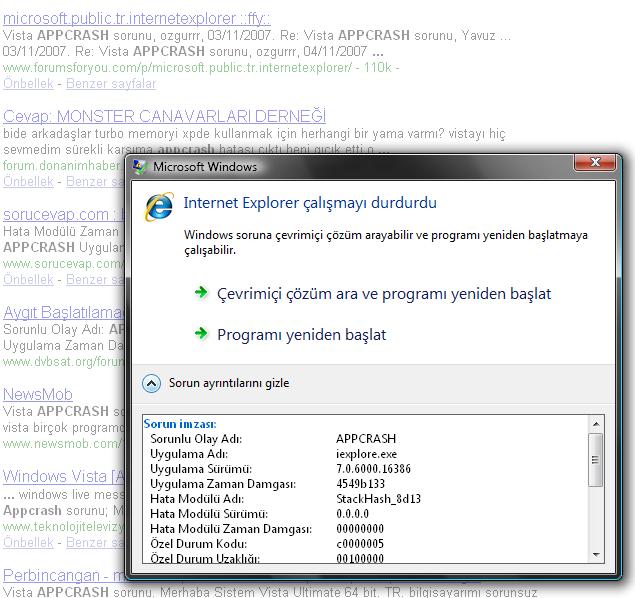The width and height of the screenshot is (635, 598).
Task: Click the Internet Explorer logo icon in dialog
Action: click(159, 206)
